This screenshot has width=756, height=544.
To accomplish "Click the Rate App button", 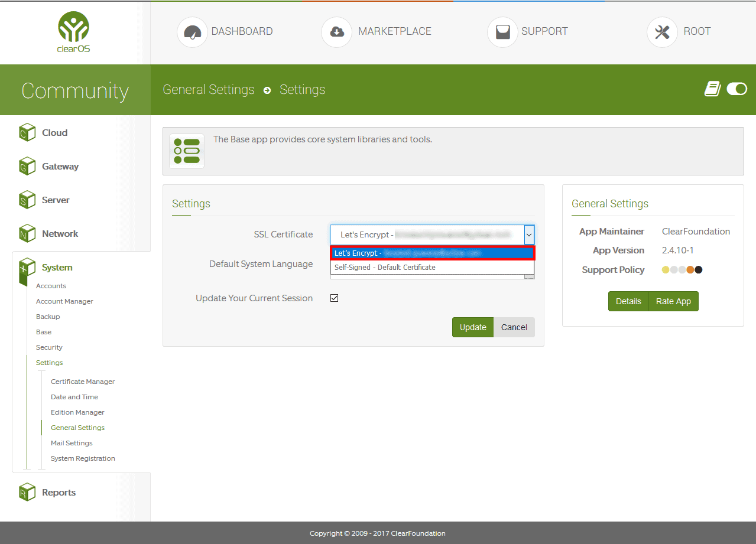I will (674, 301).
